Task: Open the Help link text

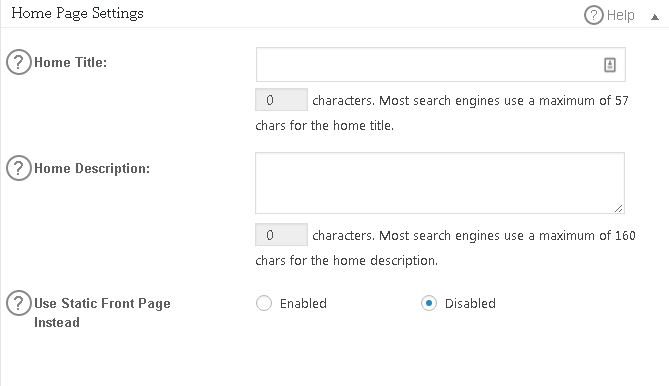Action: [x=620, y=15]
